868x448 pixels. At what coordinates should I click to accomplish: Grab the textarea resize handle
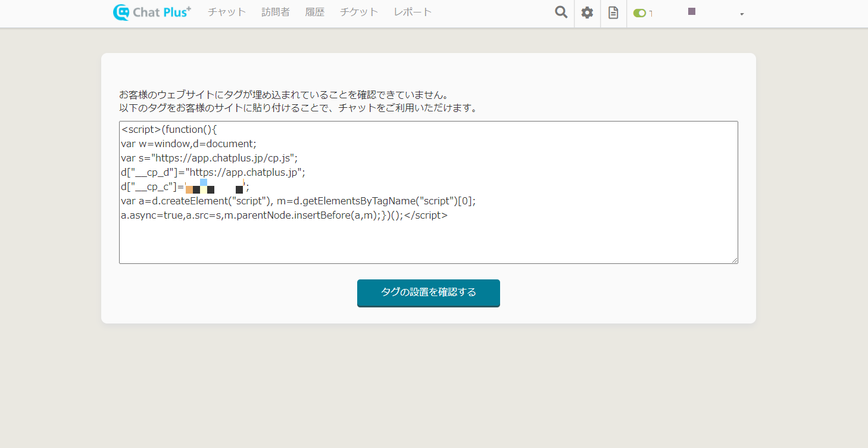click(735, 260)
